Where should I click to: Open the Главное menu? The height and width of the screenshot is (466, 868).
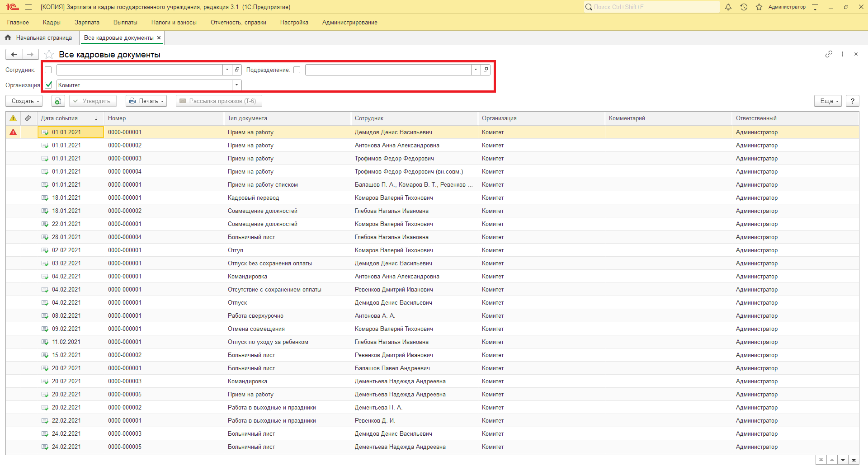pyautogui.click(x=18, y=22)
